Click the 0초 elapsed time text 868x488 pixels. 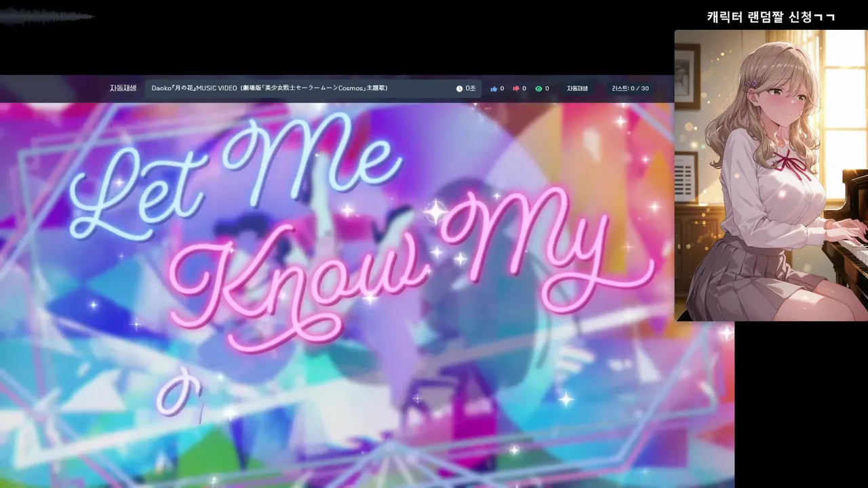pos(471,89)
